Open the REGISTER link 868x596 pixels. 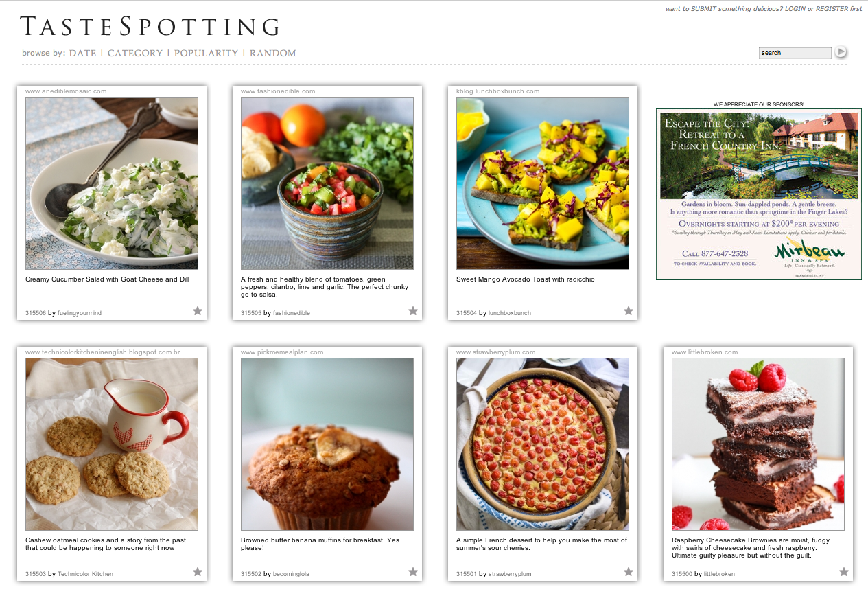coord(832,9)
